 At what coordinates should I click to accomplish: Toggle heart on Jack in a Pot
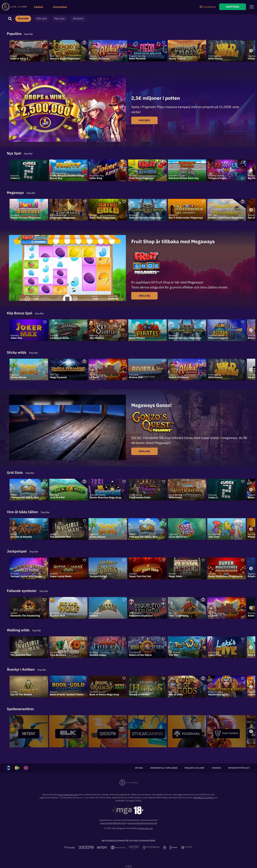click(x=84, y=482)
